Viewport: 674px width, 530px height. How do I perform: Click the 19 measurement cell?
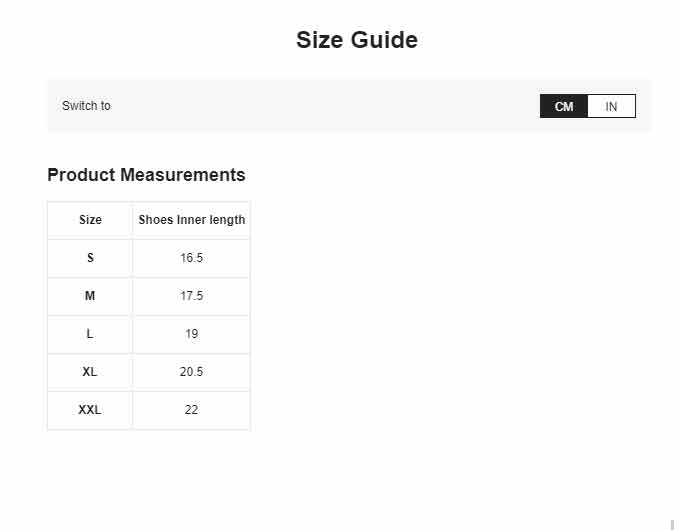pos(192,334)
